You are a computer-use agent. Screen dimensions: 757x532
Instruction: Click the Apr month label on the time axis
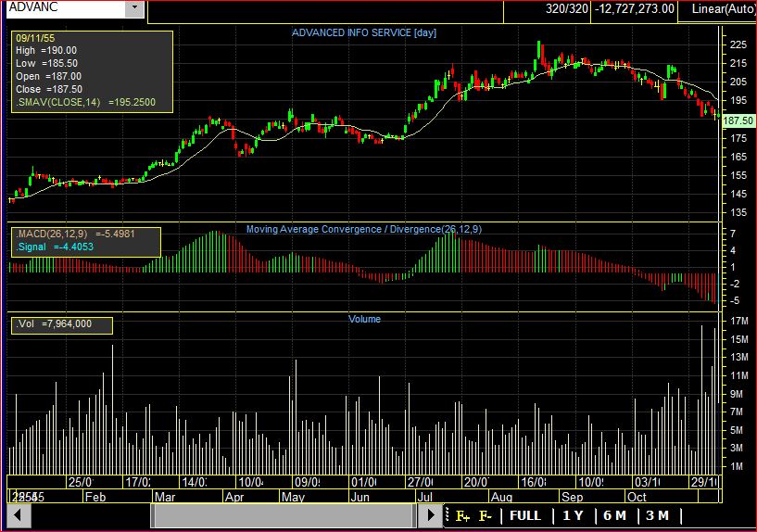click(234, 497)
